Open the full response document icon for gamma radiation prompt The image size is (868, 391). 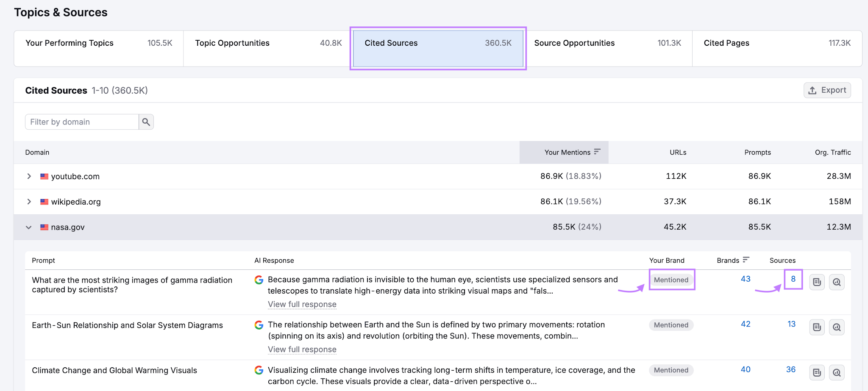tap(817, 282)
